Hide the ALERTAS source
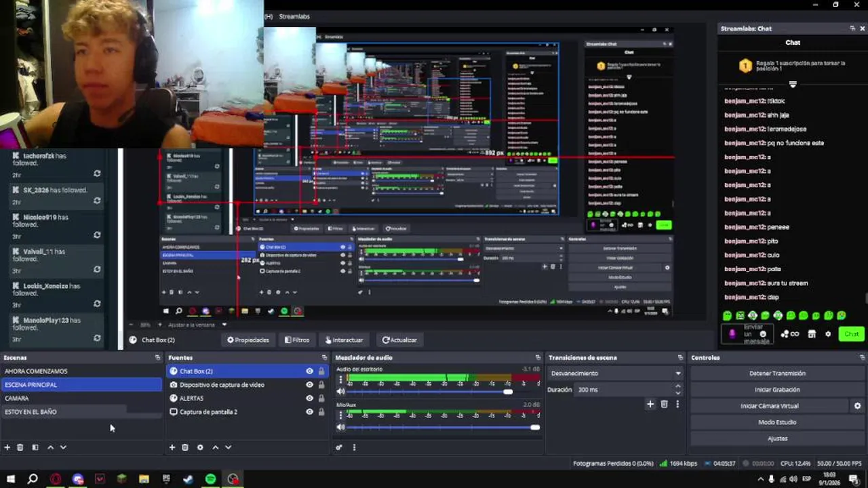The height and width of the screenshot is (488, 868). (309, 399)
